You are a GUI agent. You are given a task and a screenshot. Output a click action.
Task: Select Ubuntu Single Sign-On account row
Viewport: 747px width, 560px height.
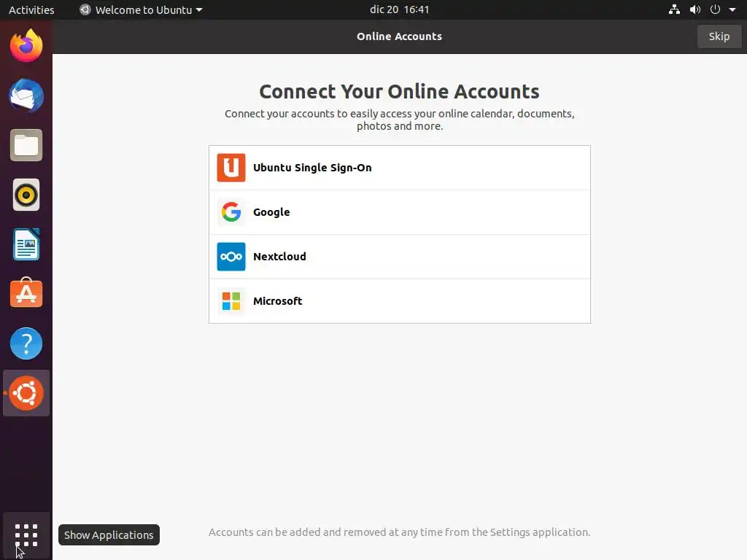pyautogui.click(x=400, y=168)
